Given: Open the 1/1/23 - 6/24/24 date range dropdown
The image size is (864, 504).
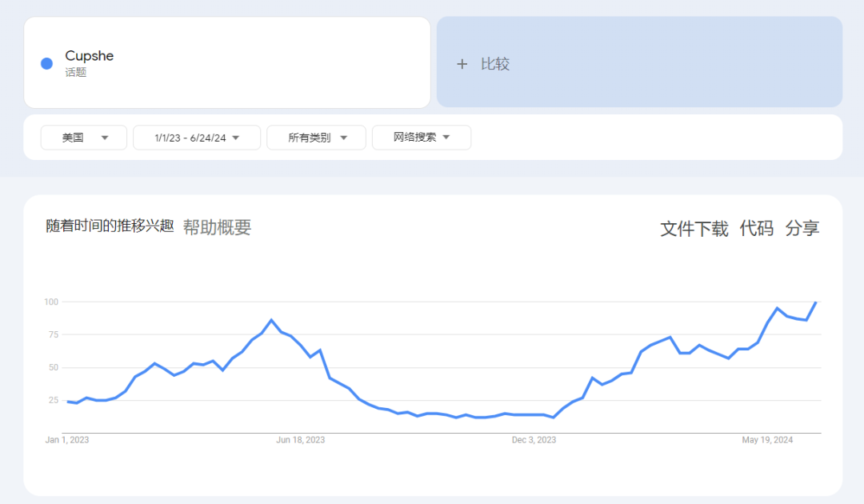Looking at the screenshot, I should point(197,137).
